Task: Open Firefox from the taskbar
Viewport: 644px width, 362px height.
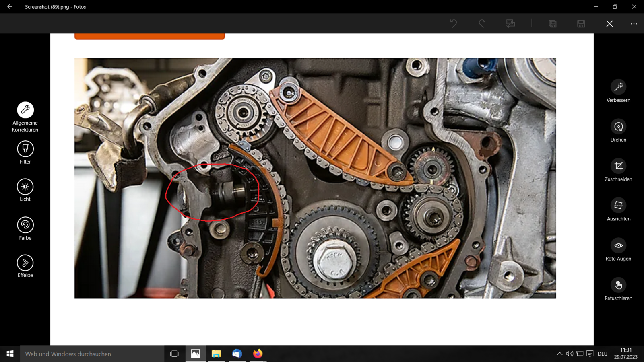Action: [258, 354]
